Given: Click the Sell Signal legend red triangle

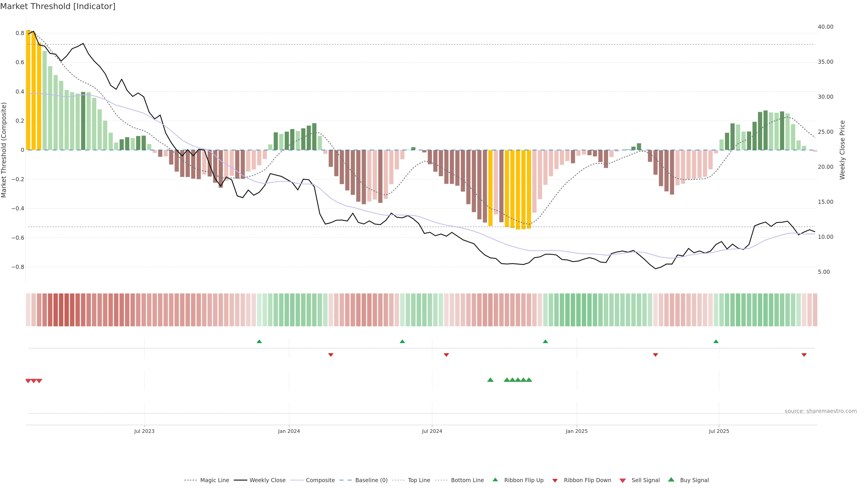Looking at the screenshot, I should pos(622,481).
